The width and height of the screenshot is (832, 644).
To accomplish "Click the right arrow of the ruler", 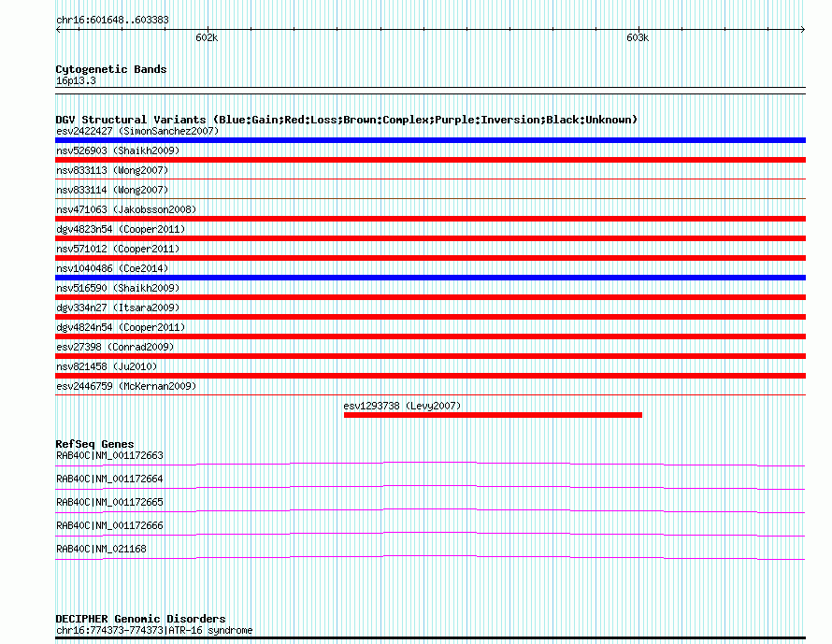I will 803,30.
